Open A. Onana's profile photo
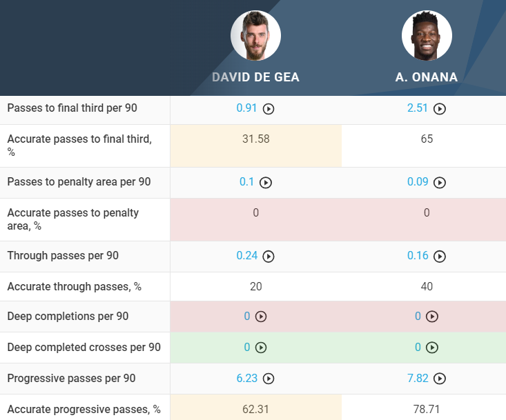The height and width of the screenshot is (420, 506). click(x=427, y=35)
